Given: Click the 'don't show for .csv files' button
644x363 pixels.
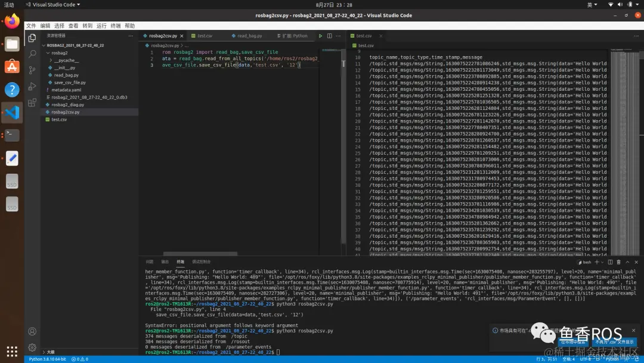Looking at the screenshot, I should click(x=614, y=342).
